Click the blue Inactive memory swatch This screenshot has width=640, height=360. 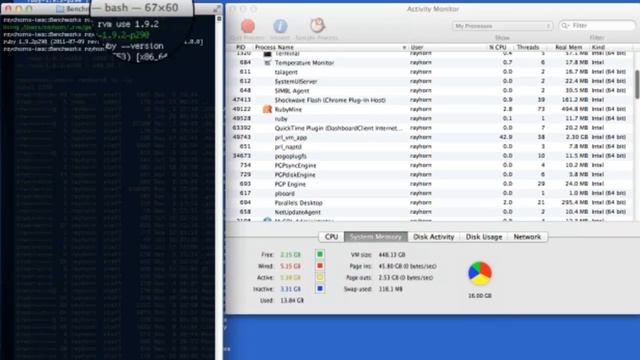320,289
